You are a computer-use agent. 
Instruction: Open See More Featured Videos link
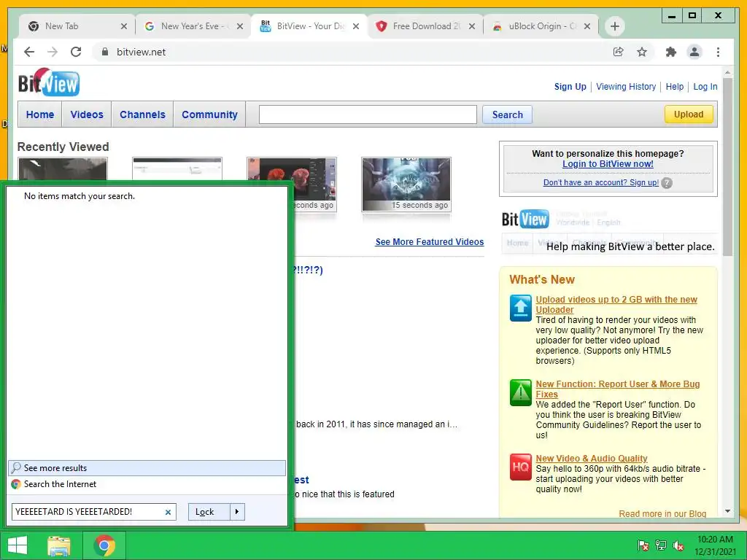click(429, 242)
